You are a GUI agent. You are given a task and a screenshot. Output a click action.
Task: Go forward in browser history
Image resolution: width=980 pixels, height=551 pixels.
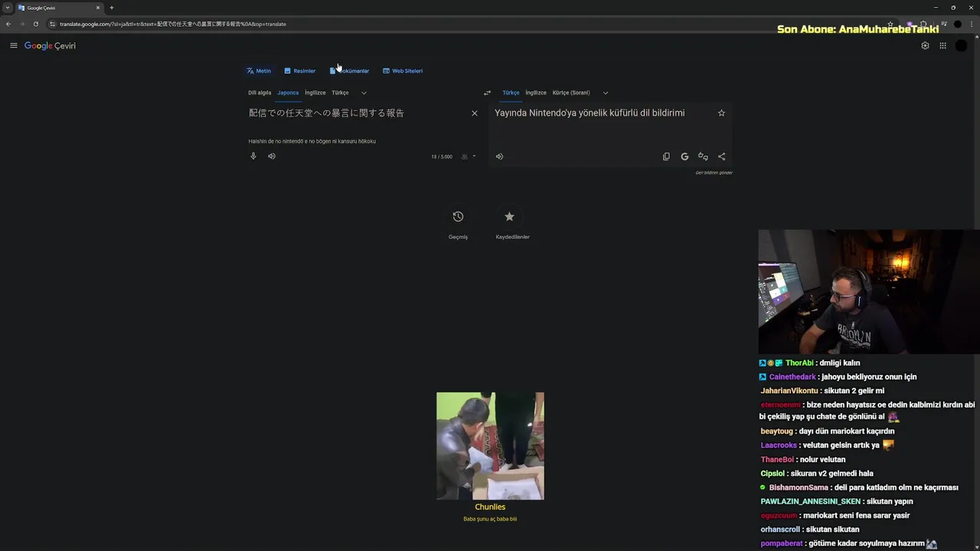(x=22, y=24)
